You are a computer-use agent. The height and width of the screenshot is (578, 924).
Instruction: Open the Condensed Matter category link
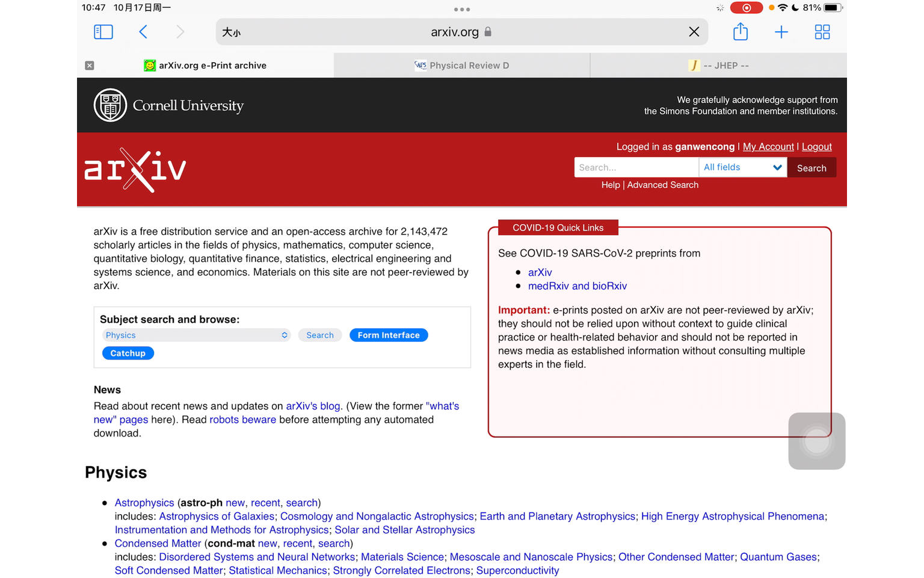(158, 544)
